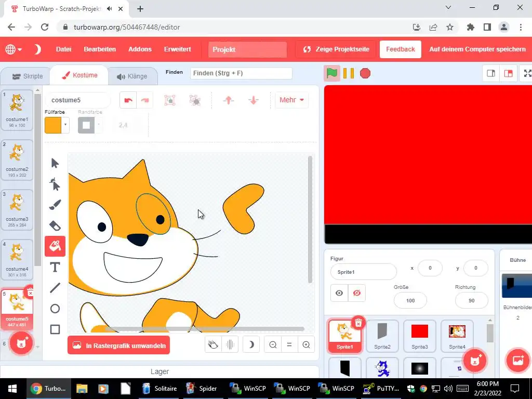Open the Füllfarbe color dropdown

point(65,125)
